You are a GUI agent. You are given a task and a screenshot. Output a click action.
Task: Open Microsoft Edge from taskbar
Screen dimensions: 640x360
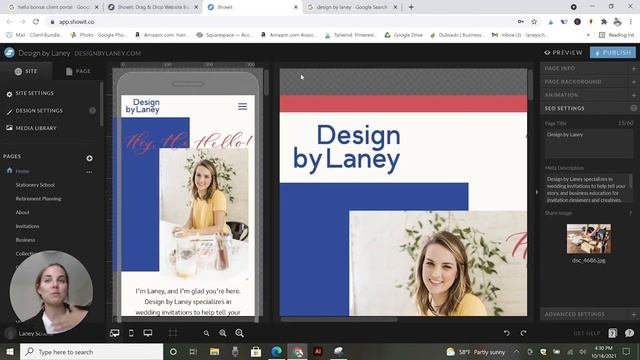click(276, 351)
